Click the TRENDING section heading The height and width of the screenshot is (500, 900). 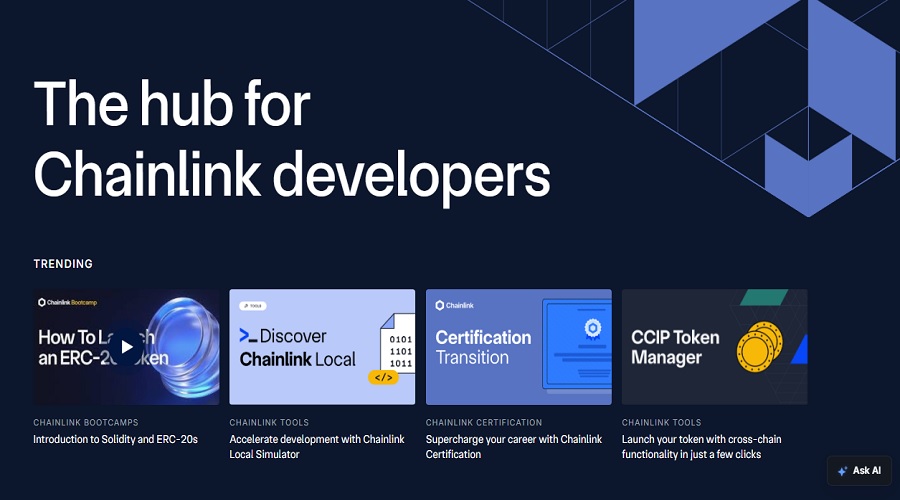[x=63, y=264]
